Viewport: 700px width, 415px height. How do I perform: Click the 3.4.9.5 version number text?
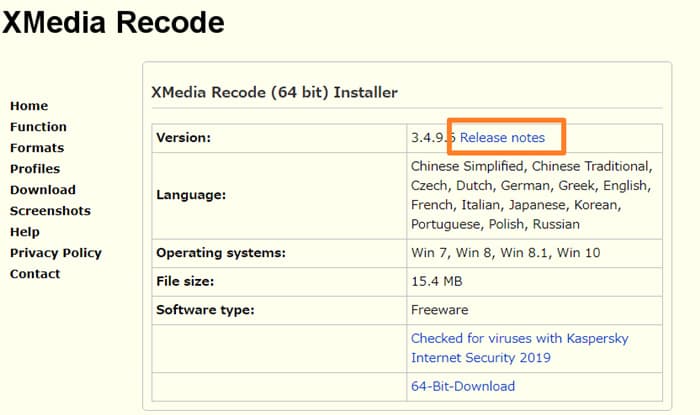[x=433, y=137]
